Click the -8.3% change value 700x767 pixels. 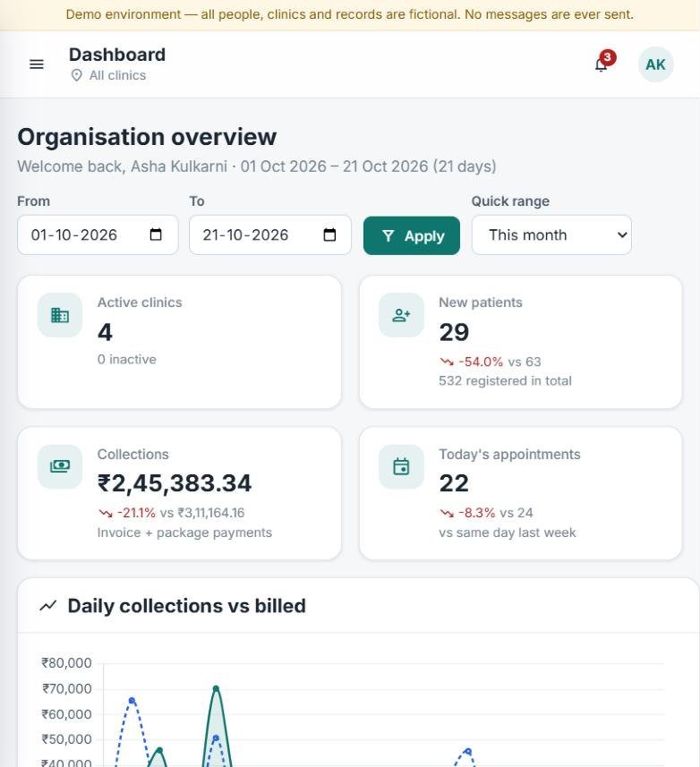(476, 513)
